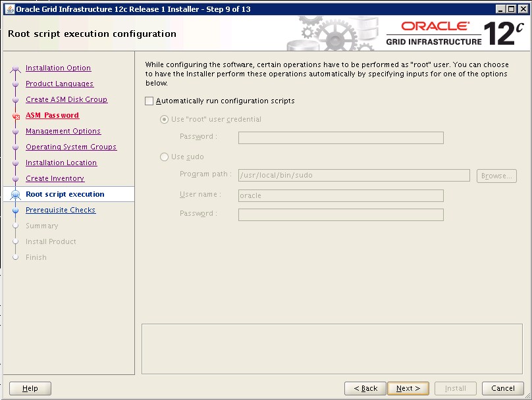
Task: Open the ASM Password step
Action: [x=52, y=115]
